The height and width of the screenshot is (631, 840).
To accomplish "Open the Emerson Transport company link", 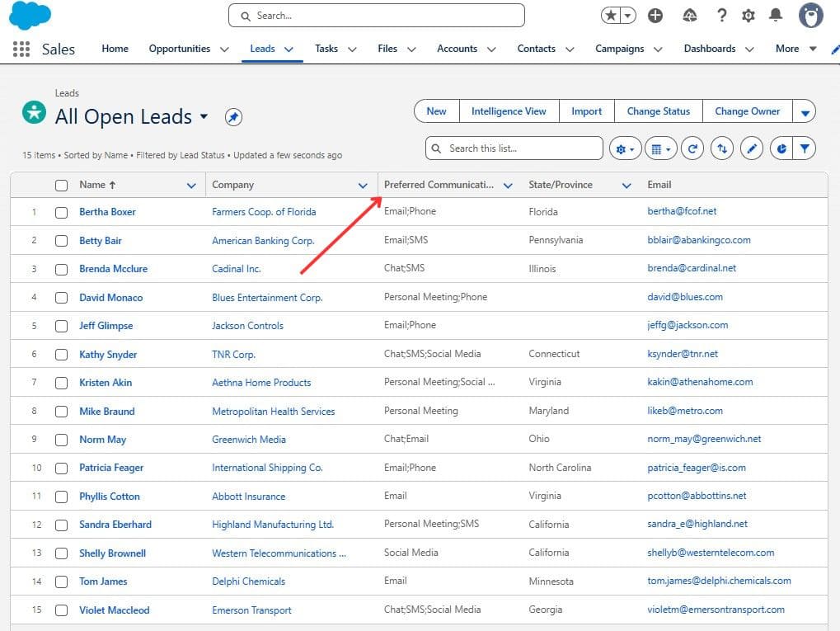I will coord(251,610).
